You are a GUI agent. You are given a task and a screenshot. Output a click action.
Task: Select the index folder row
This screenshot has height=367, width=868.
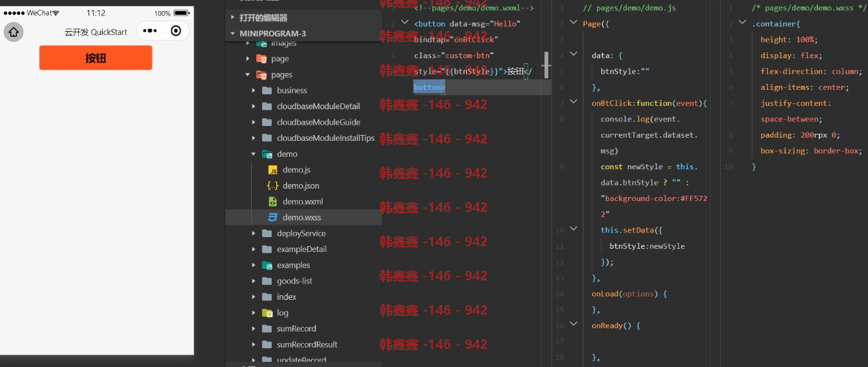tap(303, 297)
